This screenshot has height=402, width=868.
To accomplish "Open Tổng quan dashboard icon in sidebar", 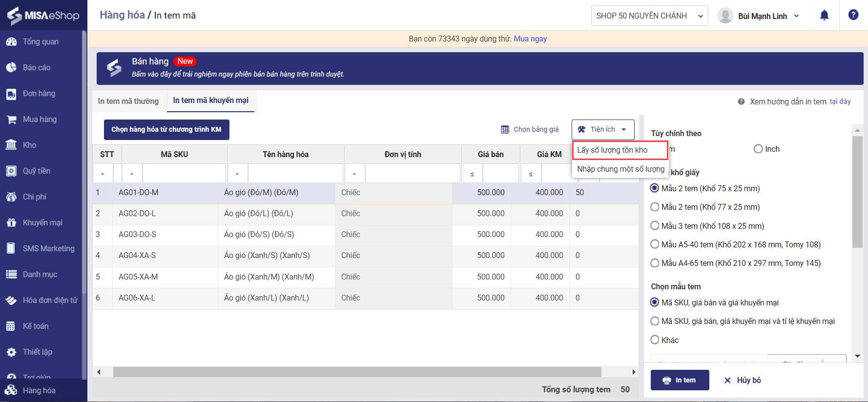I will [x=11, y=42].
